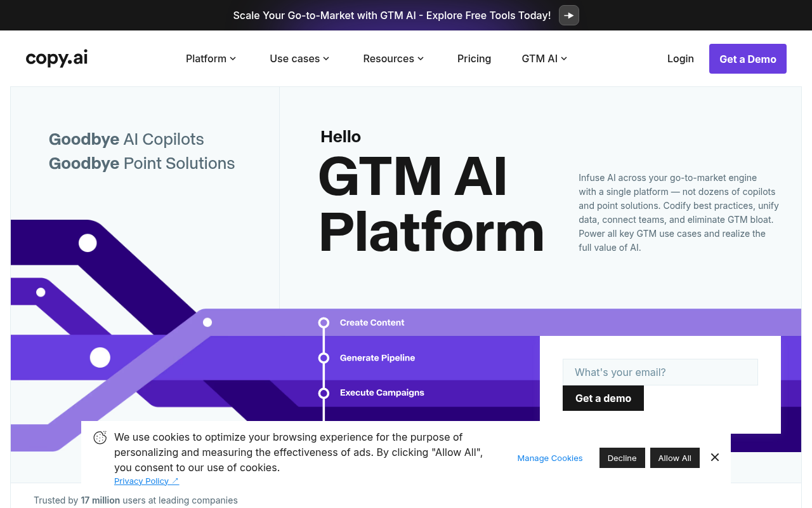812x508 pixels.
Task: Click the What's your email input field
Action: tap(660, 371)
